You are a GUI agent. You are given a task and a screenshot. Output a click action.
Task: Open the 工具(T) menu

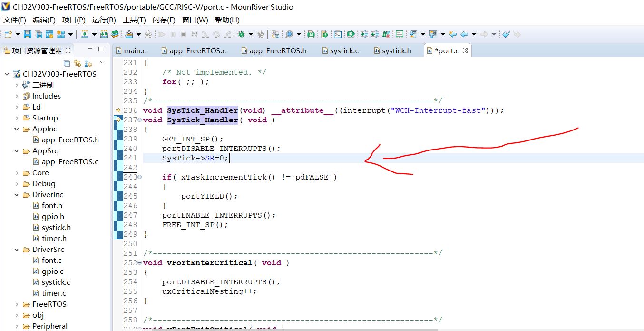[x=134, y=20]
